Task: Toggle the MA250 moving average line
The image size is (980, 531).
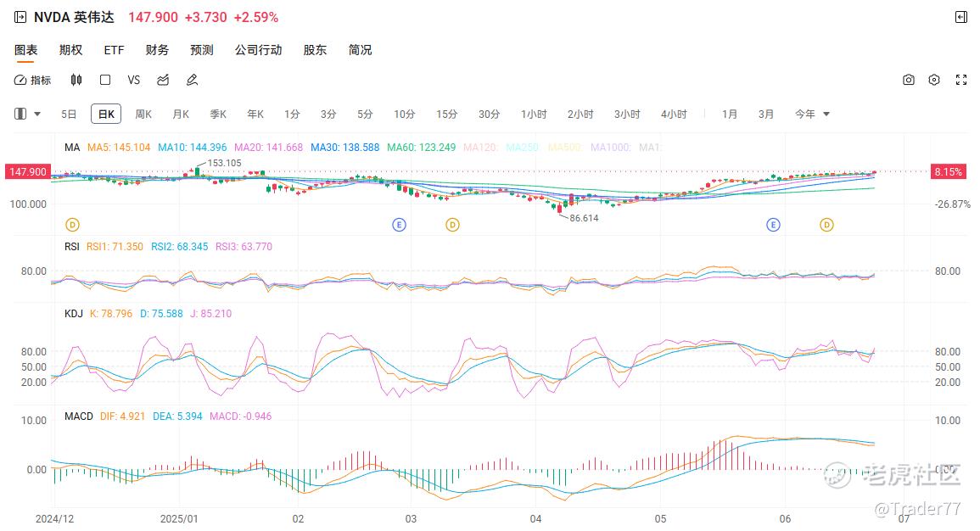Action: tap(523, 148)
